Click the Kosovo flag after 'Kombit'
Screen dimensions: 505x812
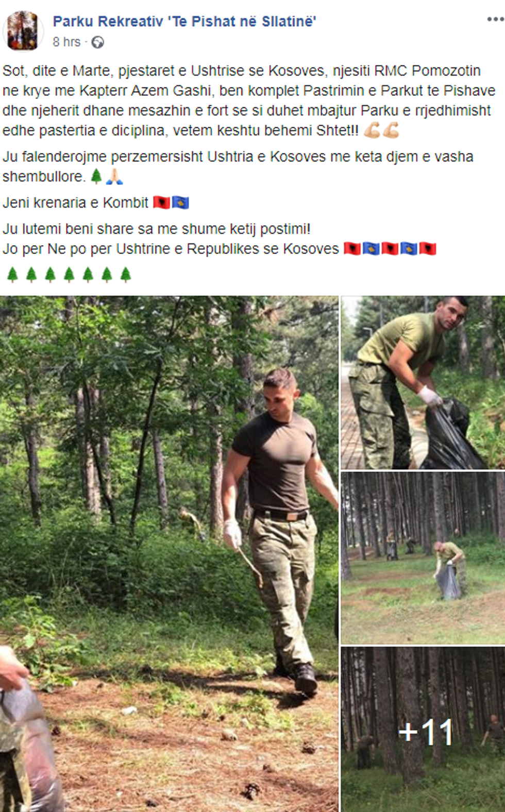click(180, 202)
